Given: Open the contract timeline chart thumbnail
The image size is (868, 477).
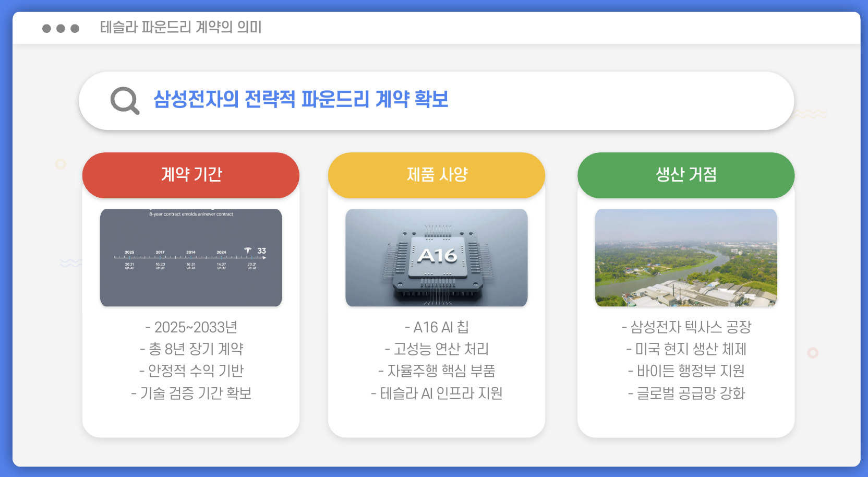Looking at the screenshot, I should [x=191, y=258].
